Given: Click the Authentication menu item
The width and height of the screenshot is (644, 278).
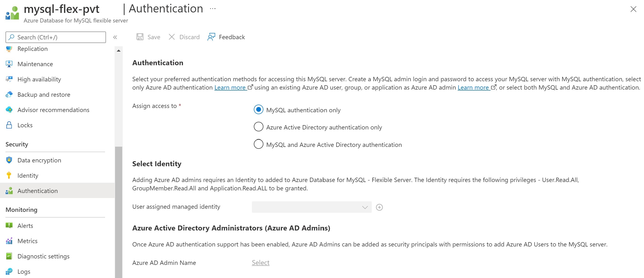Looking at the screenshot, I should [37, 191].
